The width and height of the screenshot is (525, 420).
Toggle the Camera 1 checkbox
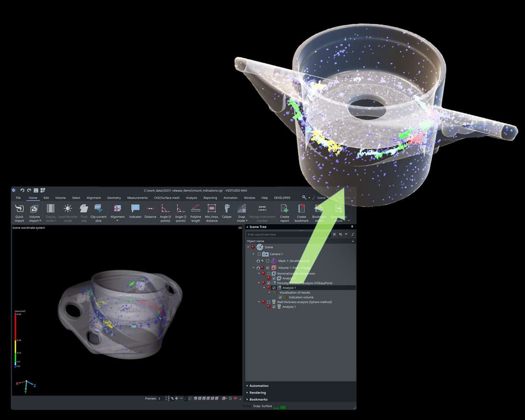pos(259,254)
